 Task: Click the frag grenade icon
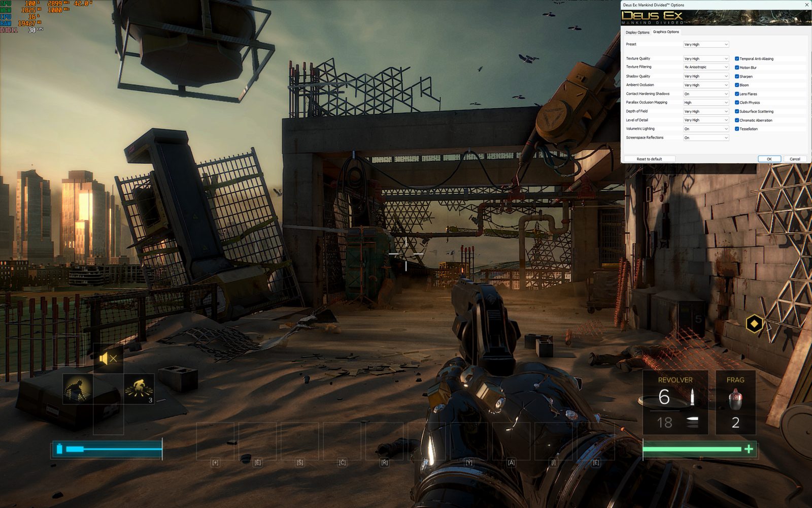(735, 399)
